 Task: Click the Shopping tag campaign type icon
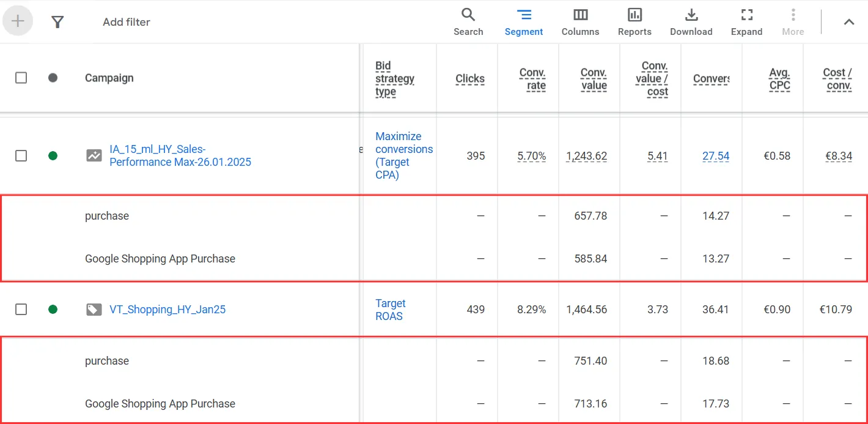coord(94,310)
